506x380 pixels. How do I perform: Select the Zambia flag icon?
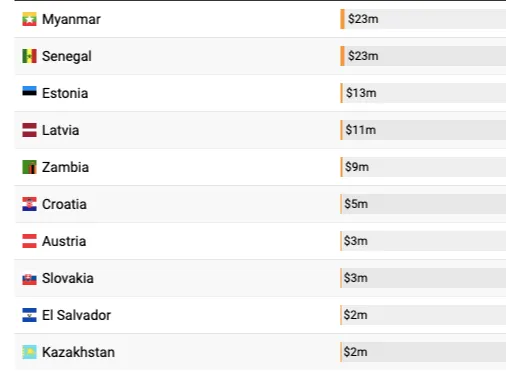[x=29, y=167]
